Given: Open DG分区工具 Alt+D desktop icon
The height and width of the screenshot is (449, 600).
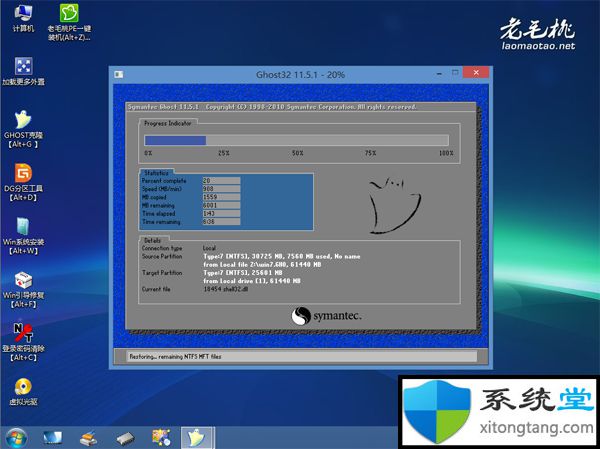Looking at the screenshot, I should click(x=23, y=183).
